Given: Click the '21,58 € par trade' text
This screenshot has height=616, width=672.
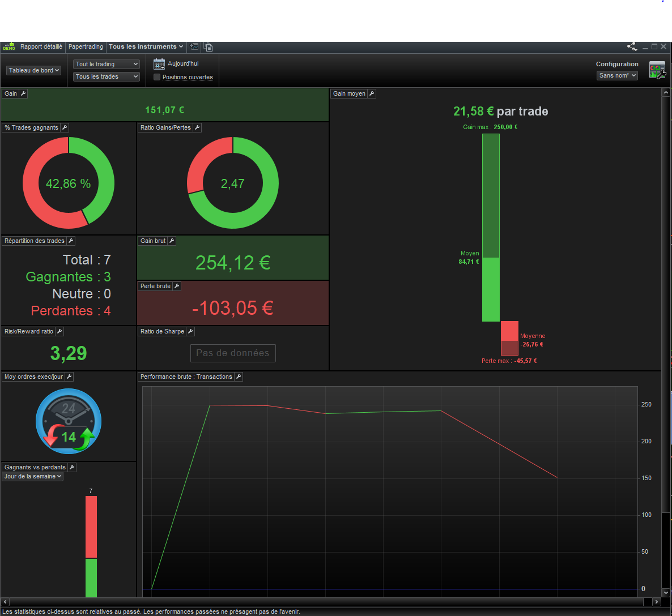Looking at the screenshot, I should point(500,112).
